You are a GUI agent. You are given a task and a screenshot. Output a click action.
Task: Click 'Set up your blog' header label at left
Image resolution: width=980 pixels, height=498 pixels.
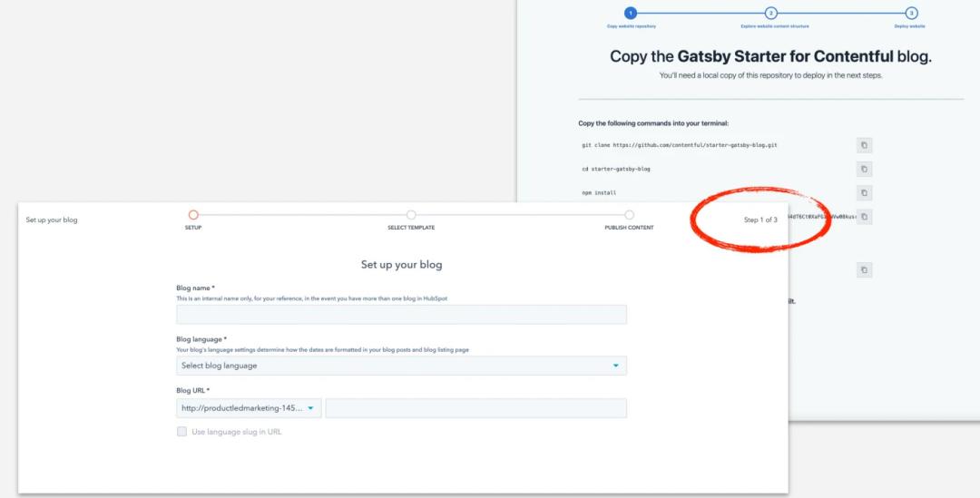tap(52, 220)
